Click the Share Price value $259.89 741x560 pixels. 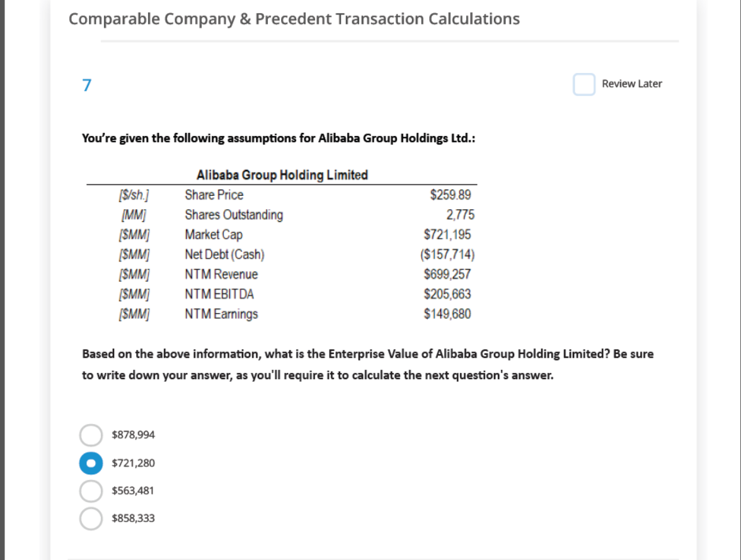[x=451, y=195]
